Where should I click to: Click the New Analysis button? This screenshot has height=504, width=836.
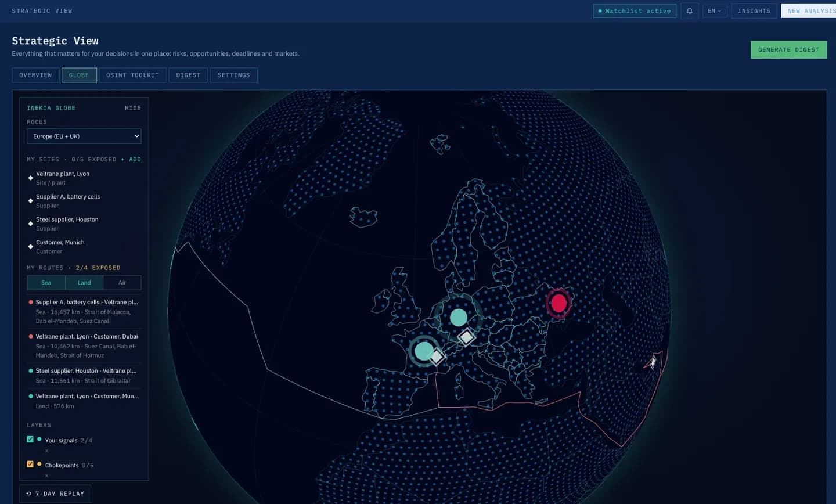pos(809,11)
